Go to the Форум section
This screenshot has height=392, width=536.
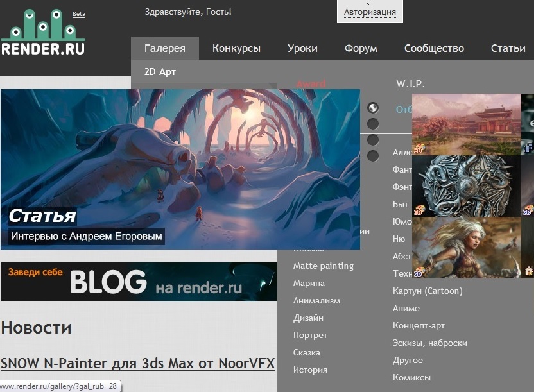pyautogui.click(x=361, y=48)
